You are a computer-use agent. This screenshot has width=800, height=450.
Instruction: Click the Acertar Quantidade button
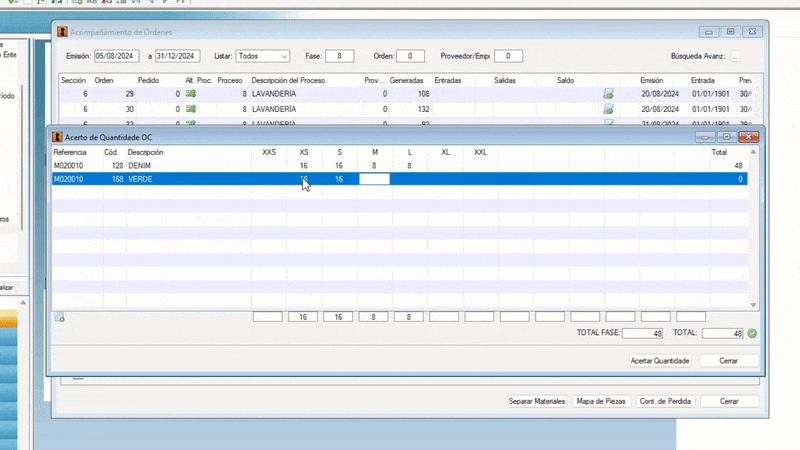(x=660, y=361)
